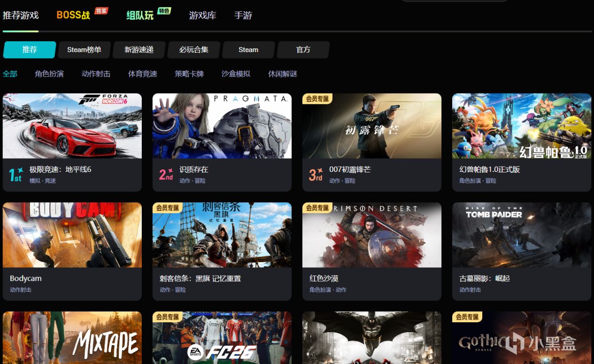Viewport: 594px width, 364px height.
Task: Open the Mixtape cover image
Action: tap(72, 338)
